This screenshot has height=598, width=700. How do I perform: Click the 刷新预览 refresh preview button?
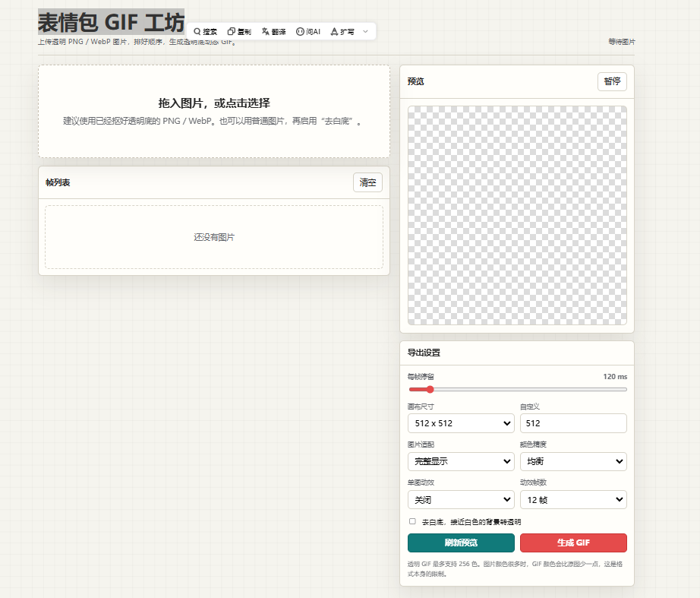tap(461, 543)
